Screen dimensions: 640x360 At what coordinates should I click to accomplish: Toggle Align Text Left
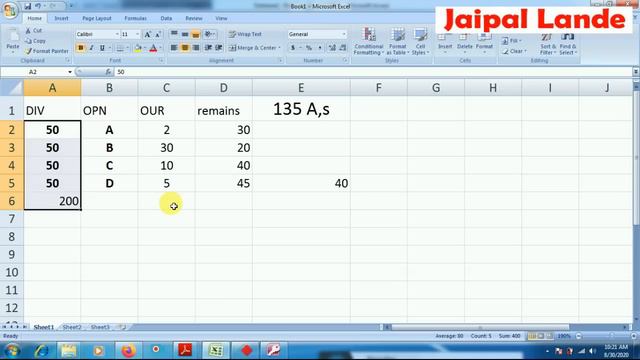[174, 48]
